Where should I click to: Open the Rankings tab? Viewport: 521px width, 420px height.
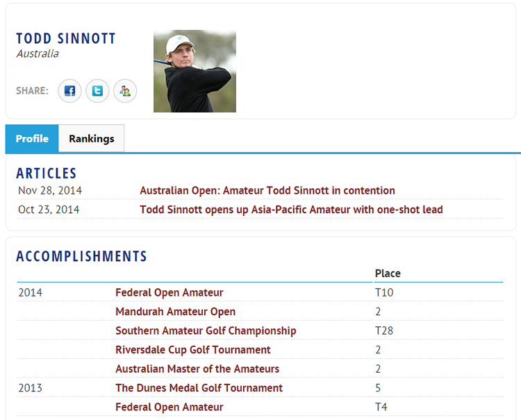click(x=91, y=139)
